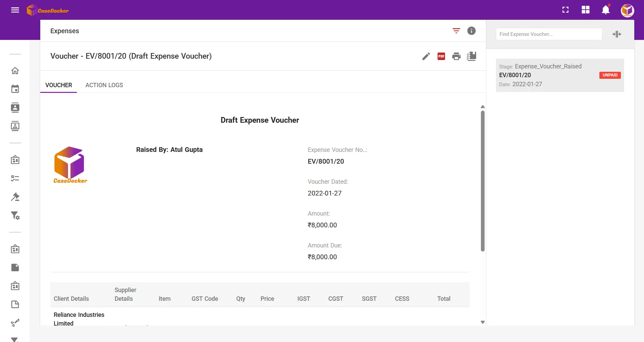Edit voucher with pencil icon
644x342 pixels.
point(426,56)
